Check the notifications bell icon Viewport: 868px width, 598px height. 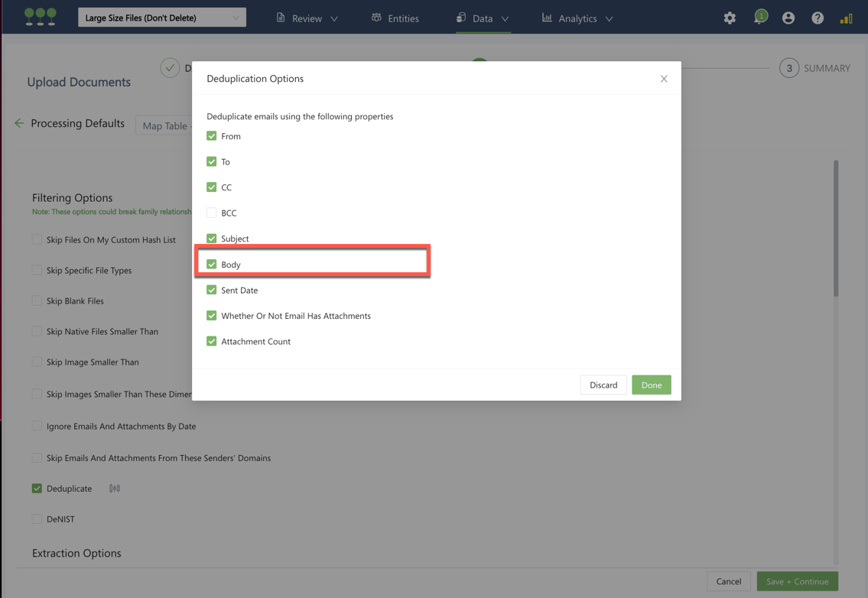click(759, 18)
